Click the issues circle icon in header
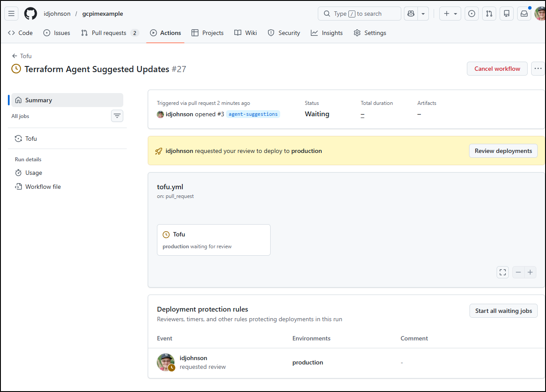Screen dimensions: 546x392 pyautogui.click(x=471, y=14)
